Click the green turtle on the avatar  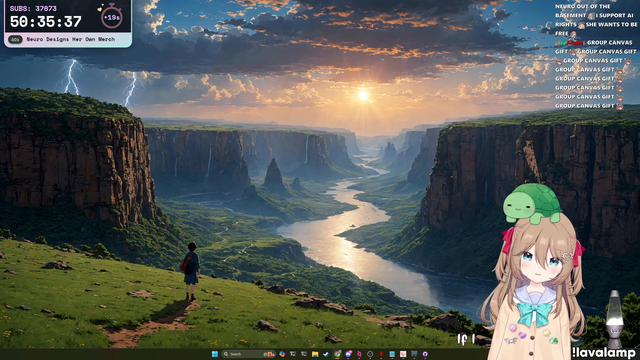[x=532, y=203]
